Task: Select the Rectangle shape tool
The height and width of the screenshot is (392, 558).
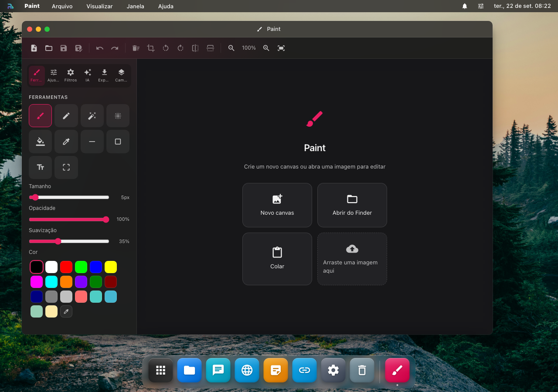Action: 118,142
